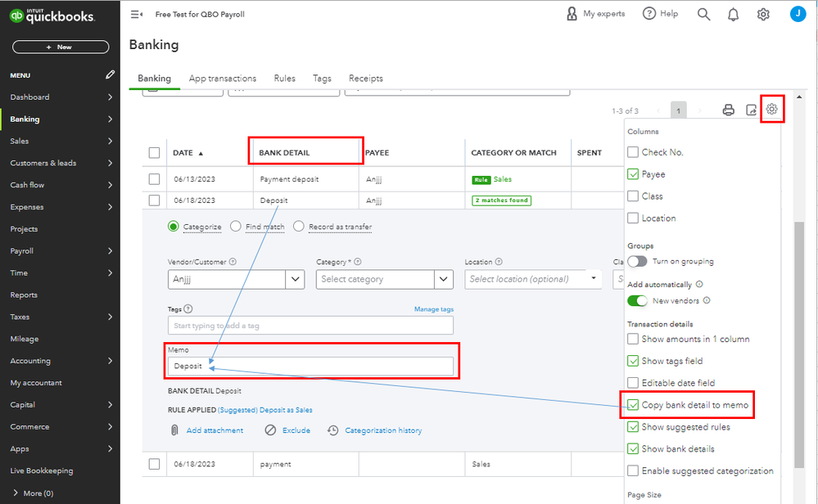Select the Find match radio button
Image resolution: width=818 pixels, height=504 pixels.
point(236,227)
